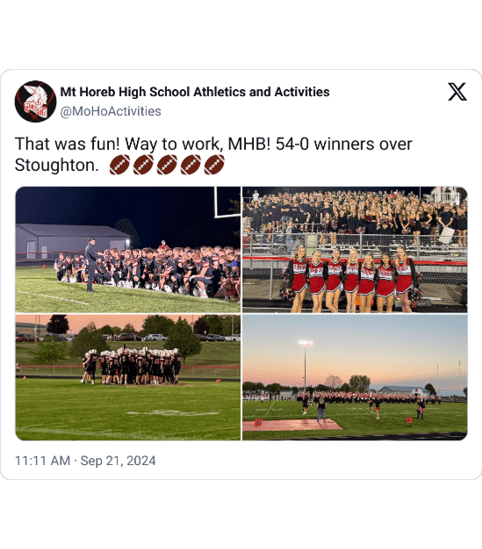View cheerleaders photo in front of stands

point(355,250)
